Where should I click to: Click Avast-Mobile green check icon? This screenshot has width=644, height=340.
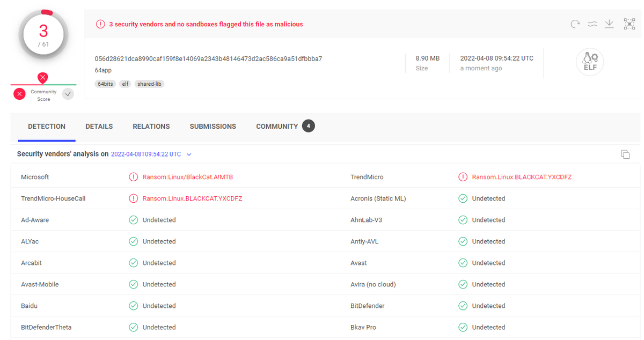(x=133, y=284)
